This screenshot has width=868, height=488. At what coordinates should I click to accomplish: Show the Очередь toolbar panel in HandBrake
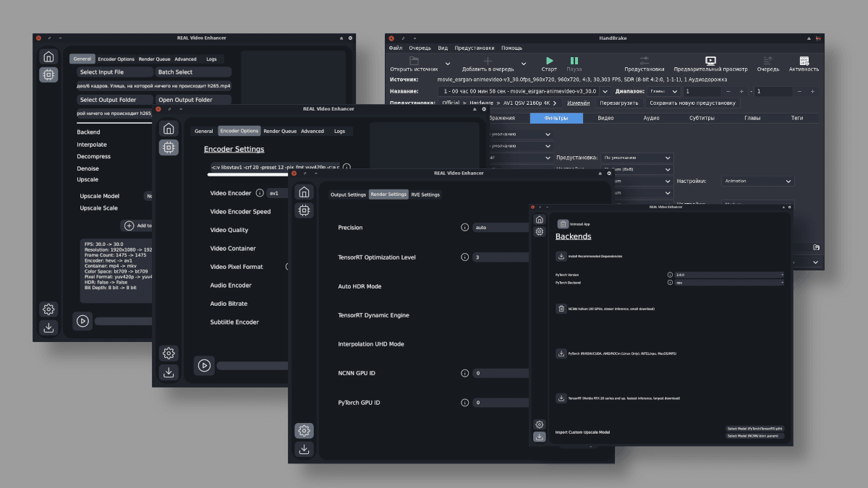(x=768, y=61)
